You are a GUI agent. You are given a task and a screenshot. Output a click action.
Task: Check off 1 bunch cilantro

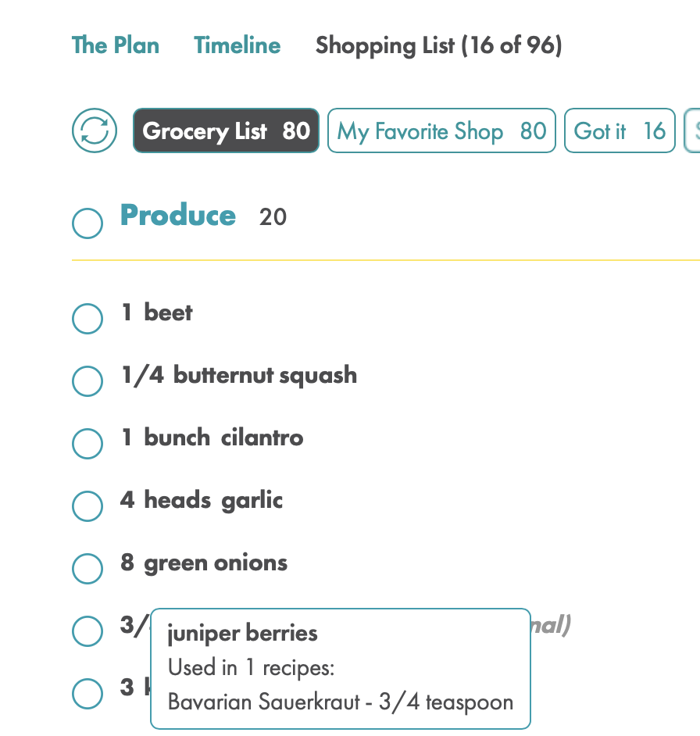[87, 443]
